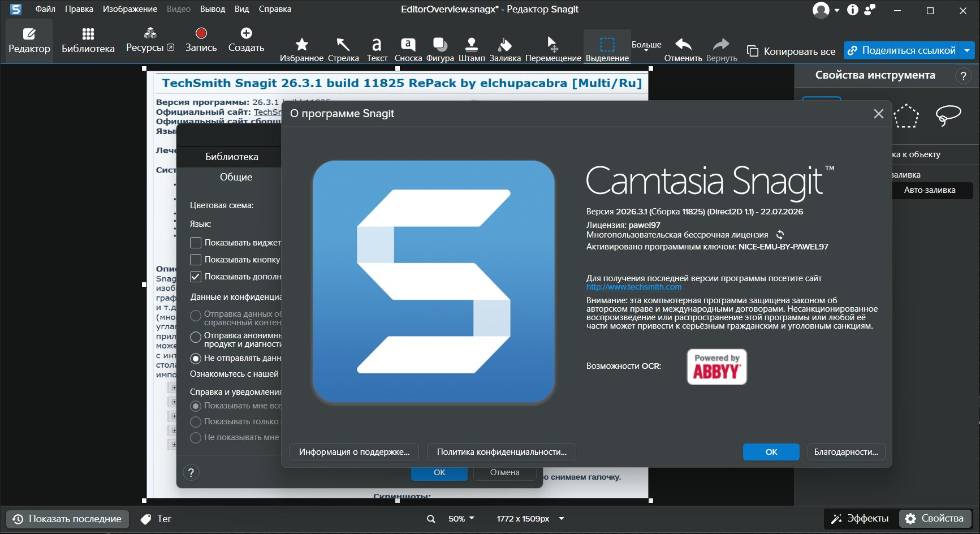Click OK in the About Snagit dialog
980x534 pixels.
tap(771, 452)
